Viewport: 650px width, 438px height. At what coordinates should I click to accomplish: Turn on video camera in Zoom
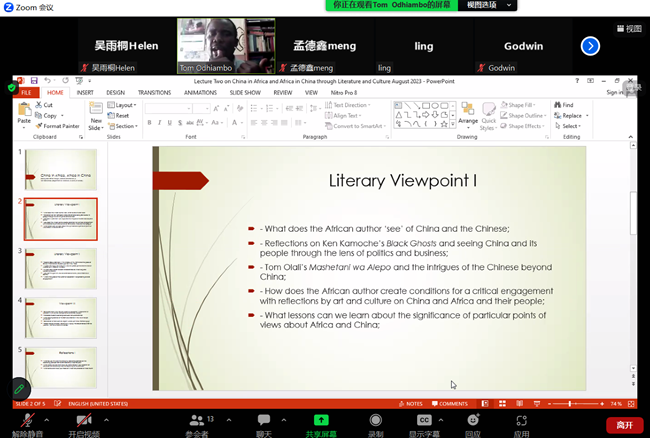pos(84,422)
